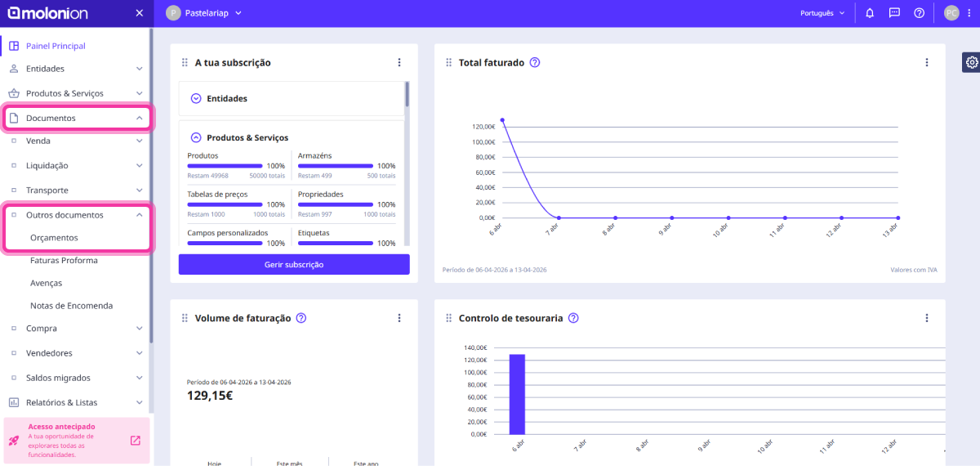Open the Português language dropdown
The width and height of the screenshot is (980, 466).
click(x=822, y=13)
